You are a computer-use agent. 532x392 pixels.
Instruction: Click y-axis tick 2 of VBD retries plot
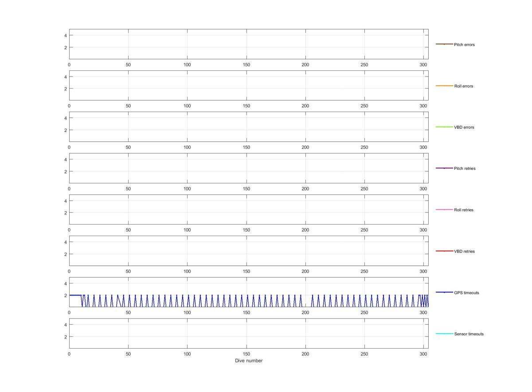click(65, 254)
